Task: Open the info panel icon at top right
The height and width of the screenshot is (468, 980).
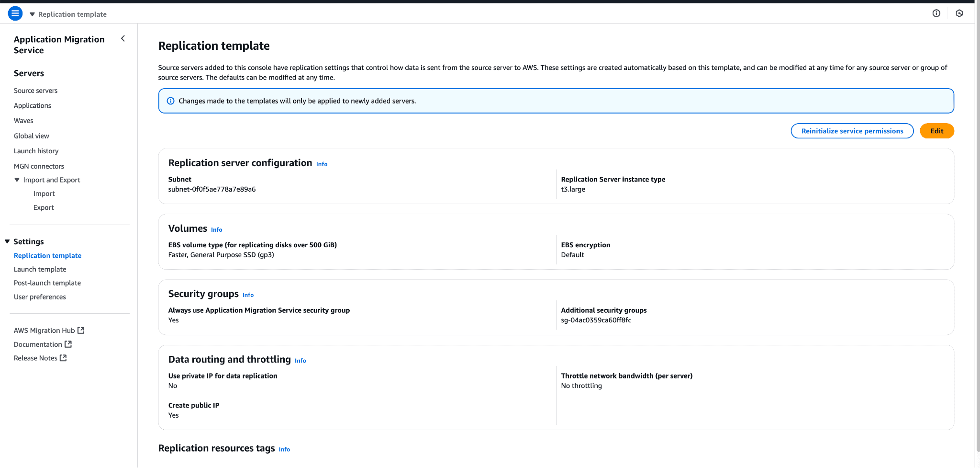Action: [x=936, y=13]
